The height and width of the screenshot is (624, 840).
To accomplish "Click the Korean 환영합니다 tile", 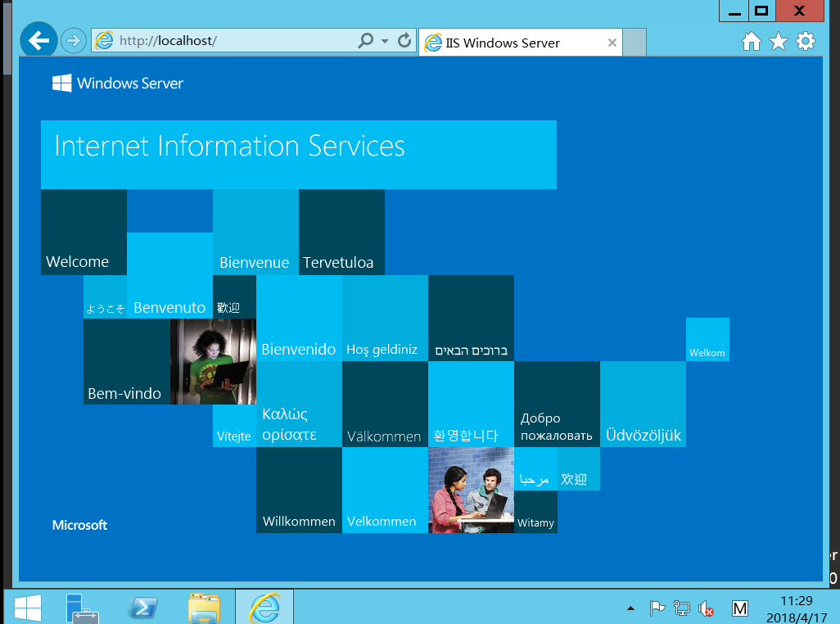I will click(472, 405).
